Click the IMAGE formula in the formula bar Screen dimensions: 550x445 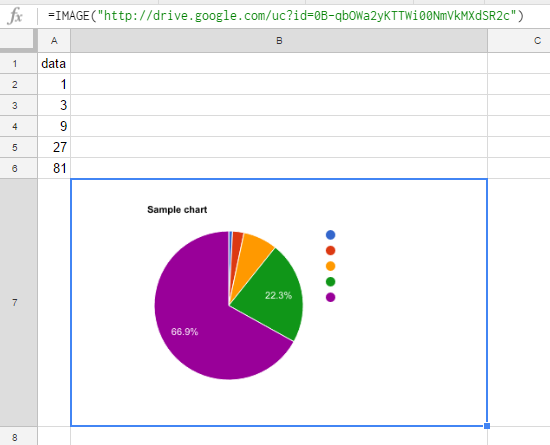(x=286, y=16)
